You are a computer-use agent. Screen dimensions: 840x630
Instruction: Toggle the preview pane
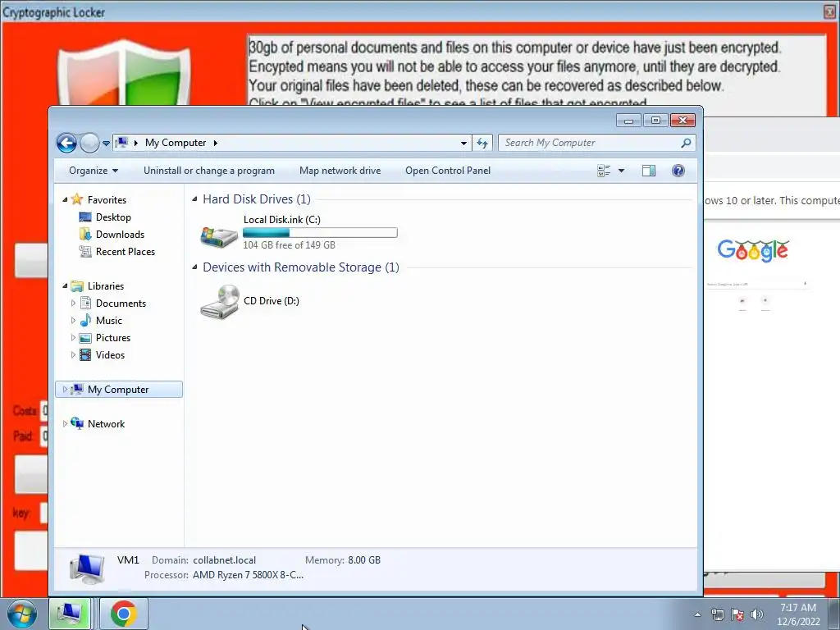(649, 171)
